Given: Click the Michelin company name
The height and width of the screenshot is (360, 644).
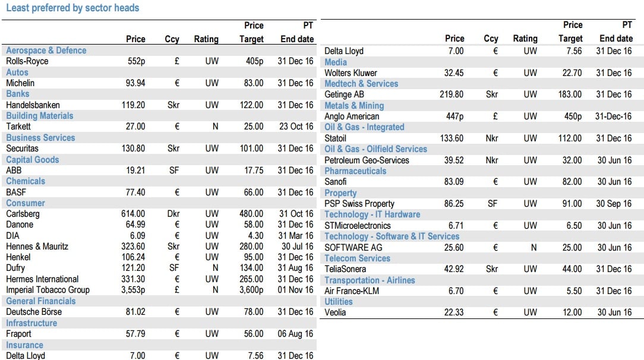Looking at the screenshot, I should coord(20,83).
